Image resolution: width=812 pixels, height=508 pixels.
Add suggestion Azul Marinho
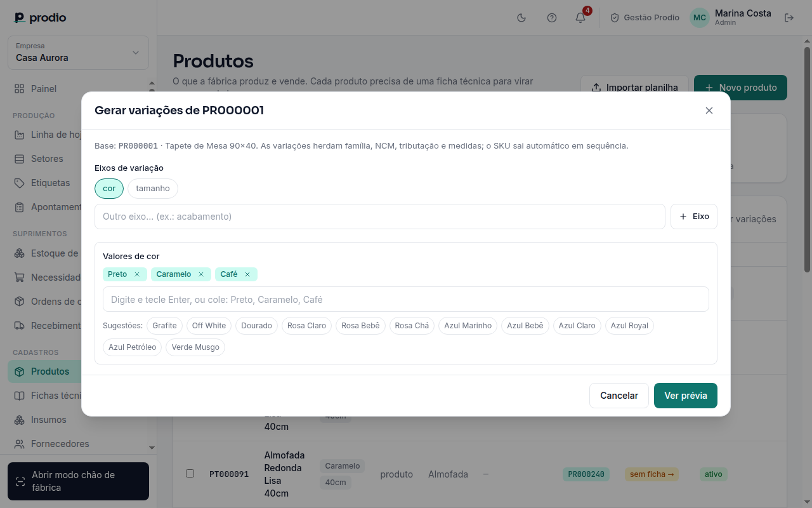(468, 326)
